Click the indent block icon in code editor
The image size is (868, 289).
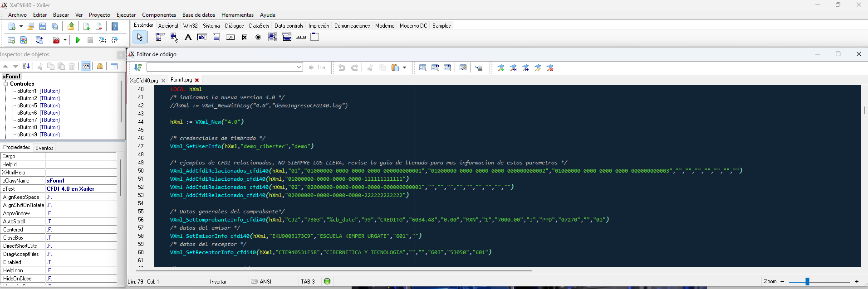(479, 67)
